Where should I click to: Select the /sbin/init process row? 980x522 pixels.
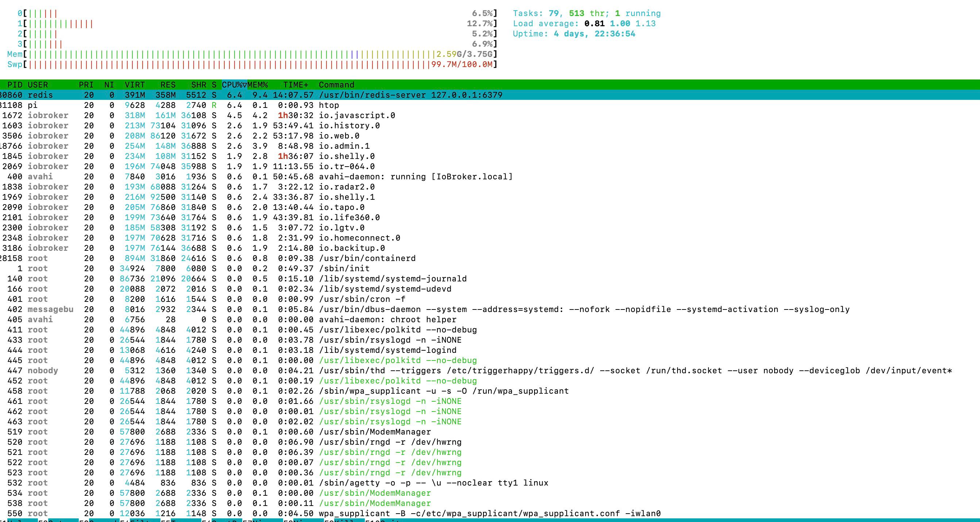pyautogui.click(x=344, y=269)
